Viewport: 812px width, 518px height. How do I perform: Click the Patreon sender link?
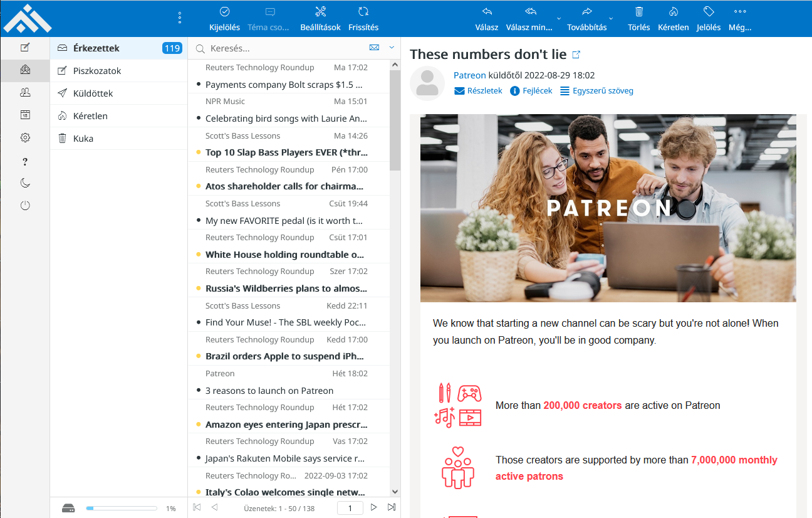pos(470,75)
